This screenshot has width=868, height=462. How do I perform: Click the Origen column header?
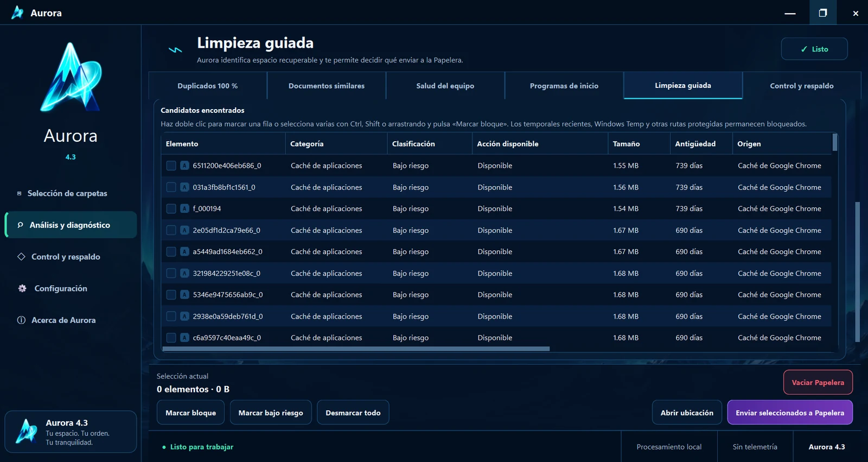(x=782, y=144)
